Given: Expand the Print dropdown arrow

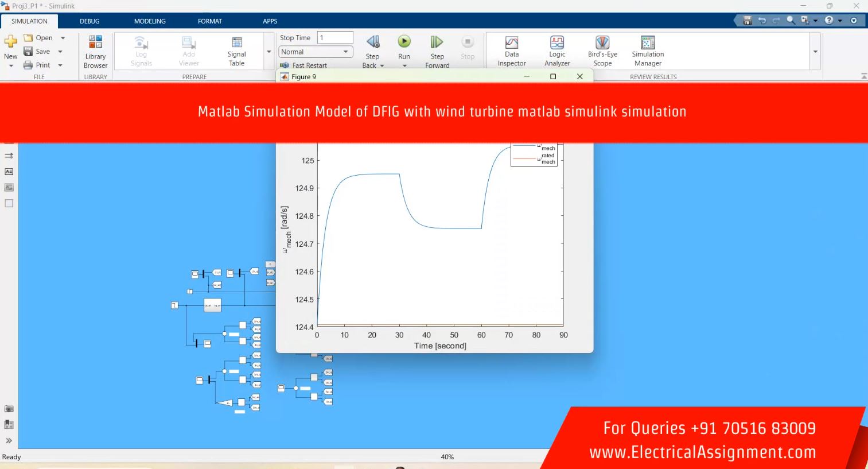Looking at the screenshot, I should (60, 65).
